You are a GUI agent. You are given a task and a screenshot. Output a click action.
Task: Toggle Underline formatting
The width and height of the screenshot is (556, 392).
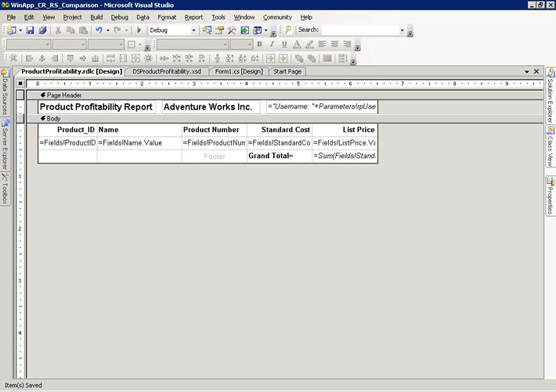[x=284, y=45]
